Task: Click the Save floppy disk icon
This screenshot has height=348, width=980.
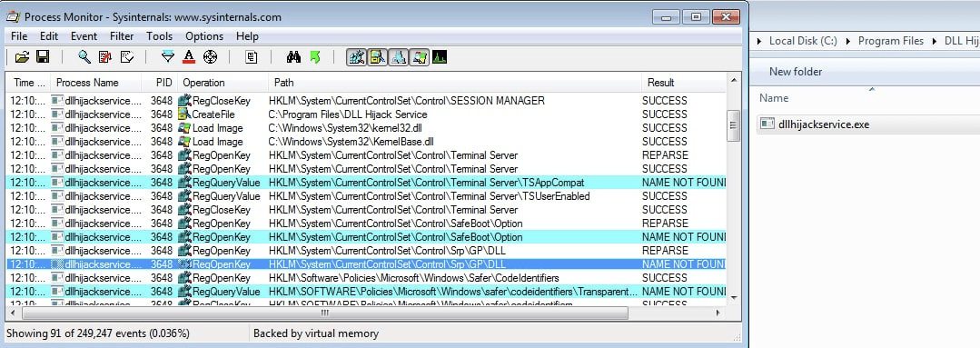Action: tap(43, 57)
